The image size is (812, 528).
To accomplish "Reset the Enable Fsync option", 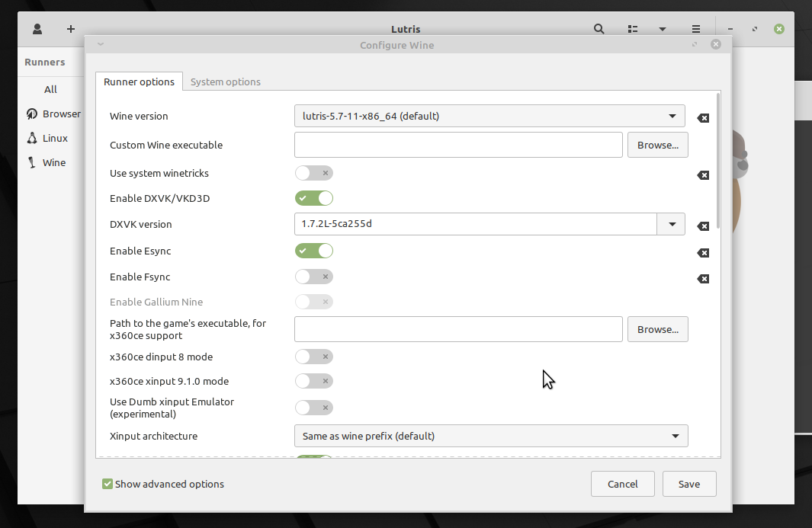I will (703, 279).
